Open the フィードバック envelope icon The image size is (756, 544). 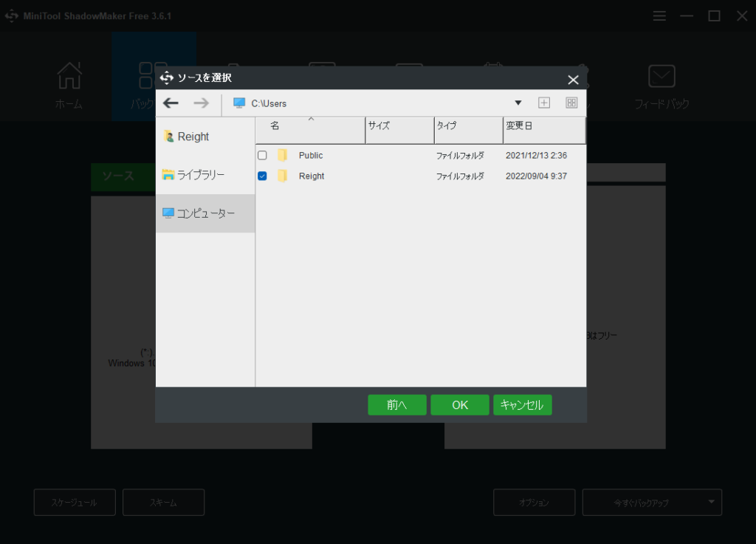pyautogui.click(x=661, y=77)
